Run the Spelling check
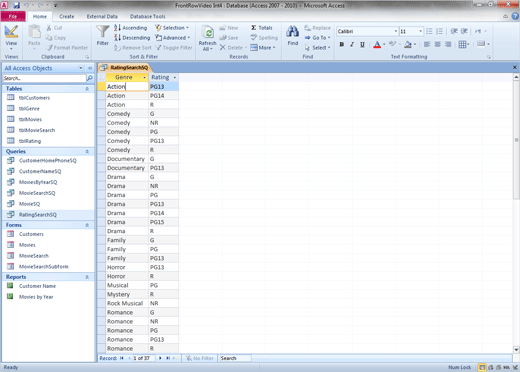 264,38
